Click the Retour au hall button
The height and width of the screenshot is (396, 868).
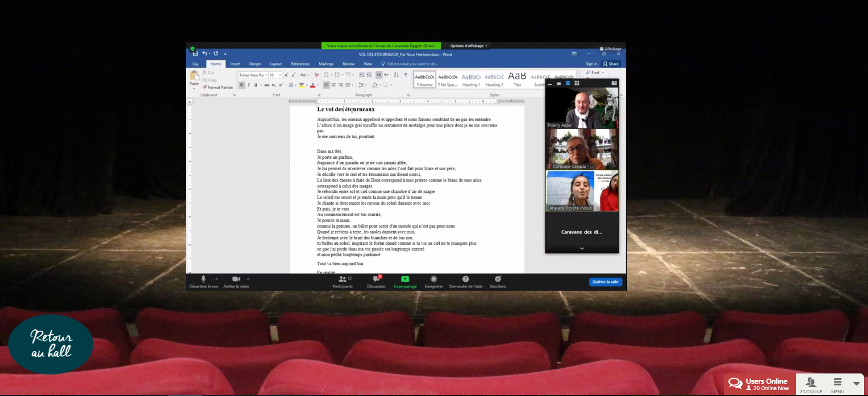[x=51, y=344]
